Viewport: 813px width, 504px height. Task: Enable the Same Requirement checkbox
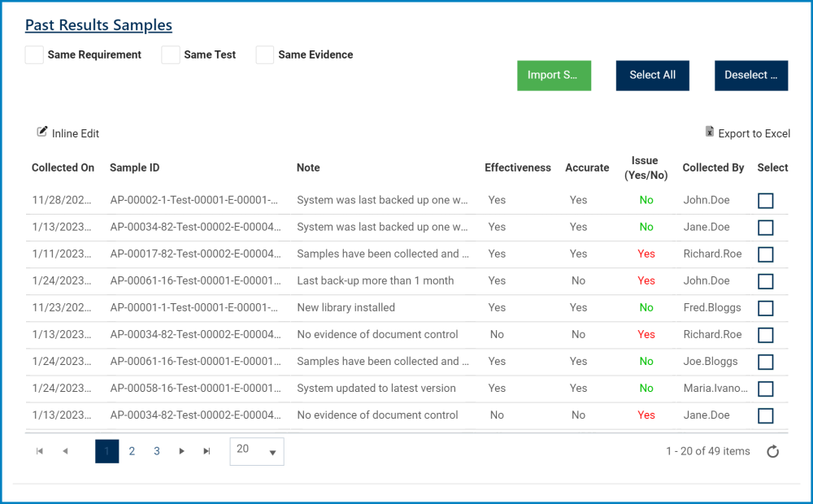[34, 54]
